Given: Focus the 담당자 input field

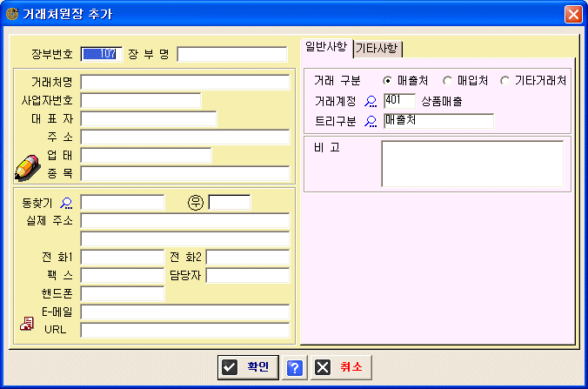Looking at the screenshot, I should click(248, 276).
